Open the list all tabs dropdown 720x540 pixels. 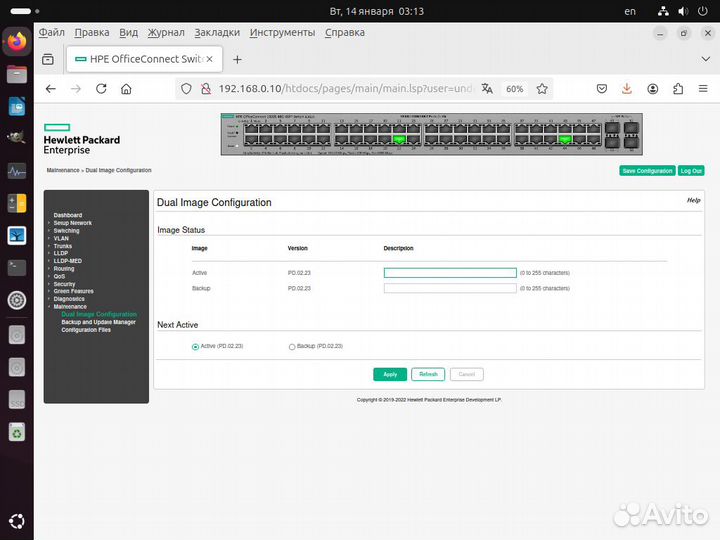[705, 59]
